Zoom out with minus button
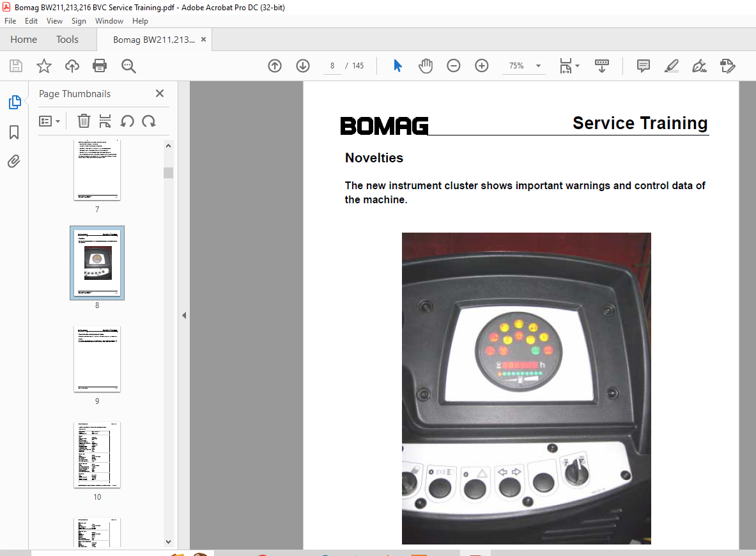Image resolution: width=756 pixels, height=556 pixels. 453,66
